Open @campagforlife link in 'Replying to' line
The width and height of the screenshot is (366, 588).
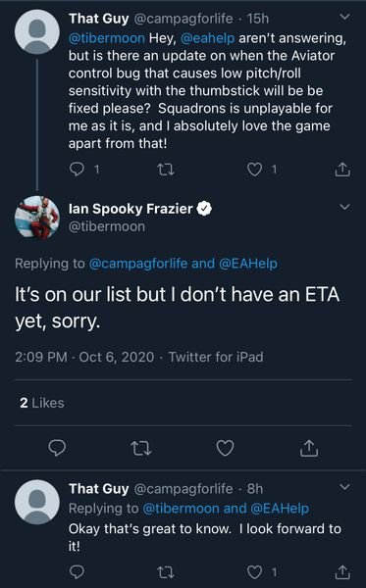click(x=138, y=264)
